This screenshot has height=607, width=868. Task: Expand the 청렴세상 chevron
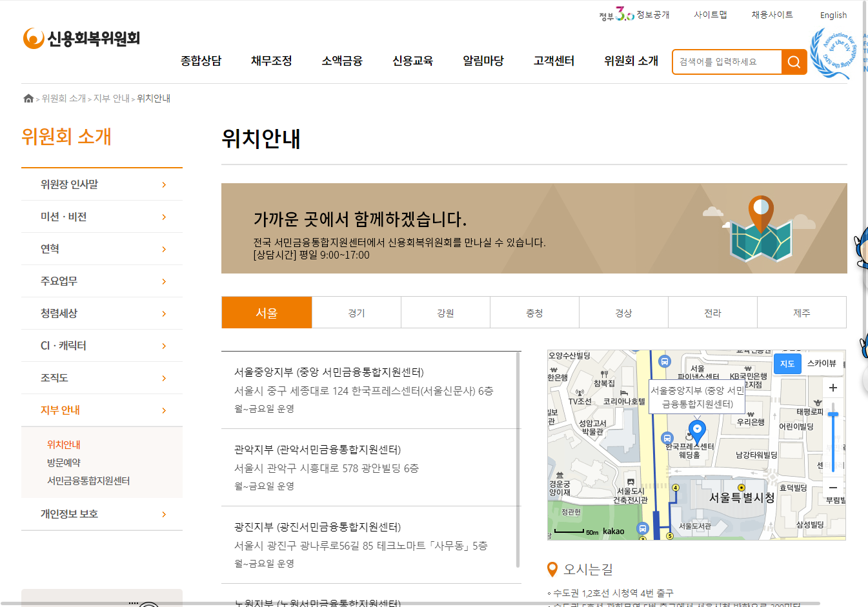164,313
